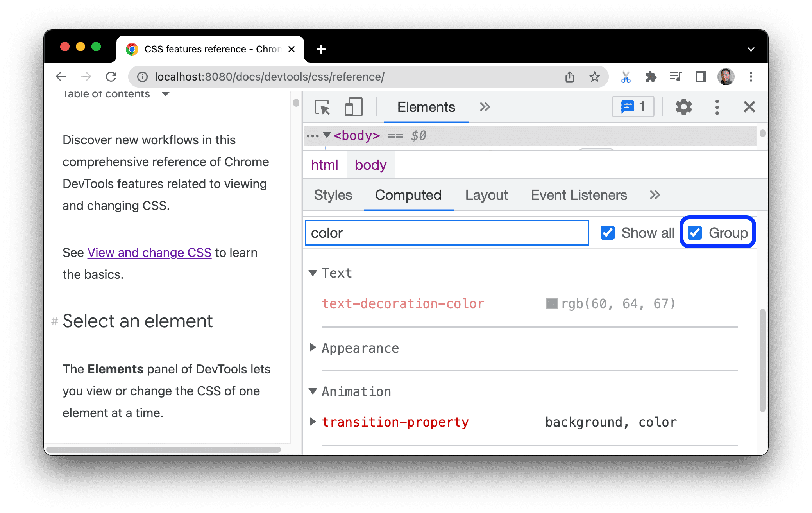
Task: Open the Layout tab
Action: click(x=486, y=195)
